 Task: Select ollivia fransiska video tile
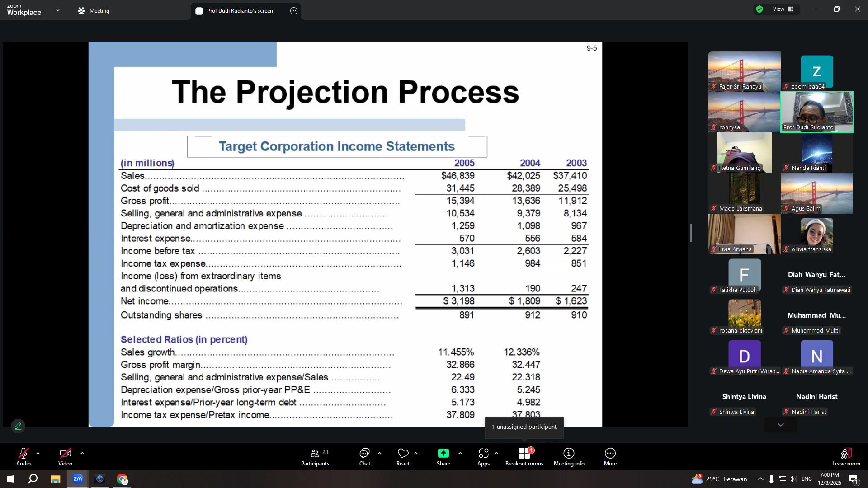(x=817, y=234)
